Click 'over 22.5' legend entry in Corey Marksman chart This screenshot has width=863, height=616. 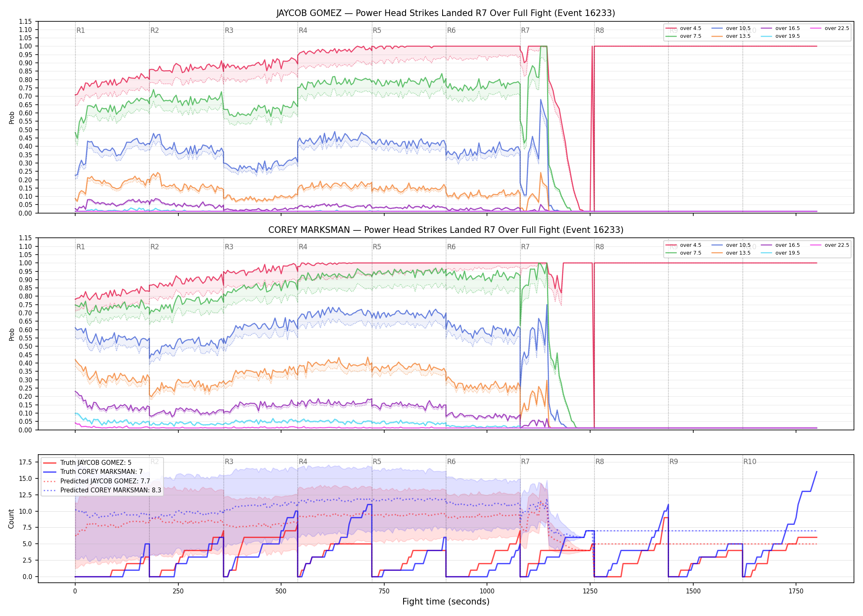830,245
